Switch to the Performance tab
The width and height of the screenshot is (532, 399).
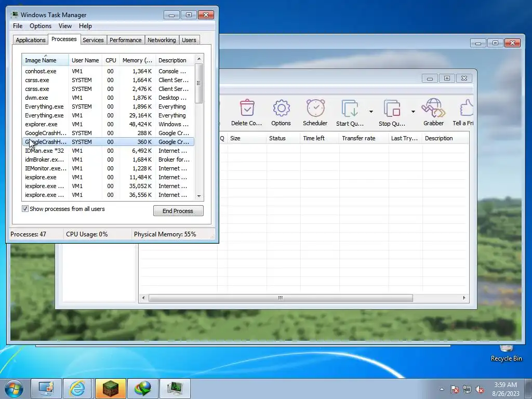coord(126,39)
